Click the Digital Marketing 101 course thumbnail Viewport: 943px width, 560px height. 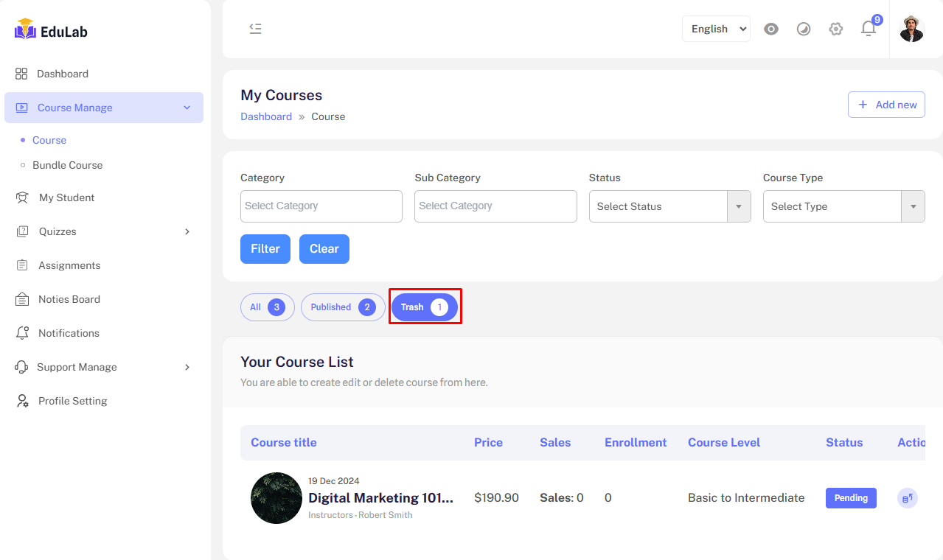pos(276,498)
